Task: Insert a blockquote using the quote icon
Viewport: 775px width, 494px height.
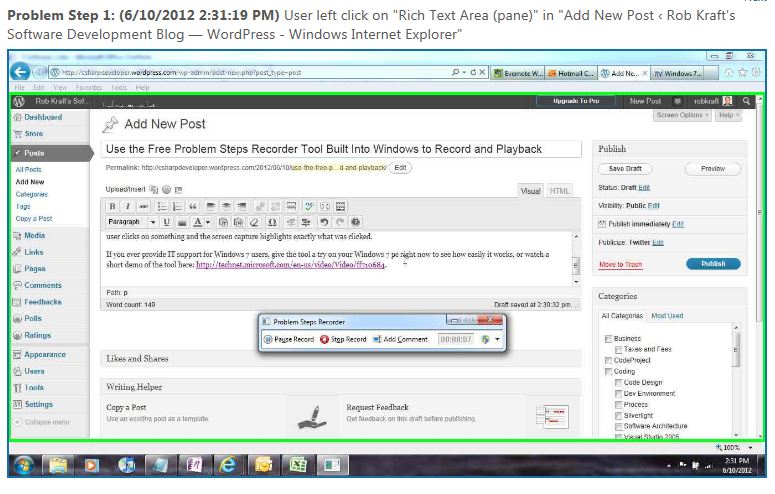Action: pos(192,206)
